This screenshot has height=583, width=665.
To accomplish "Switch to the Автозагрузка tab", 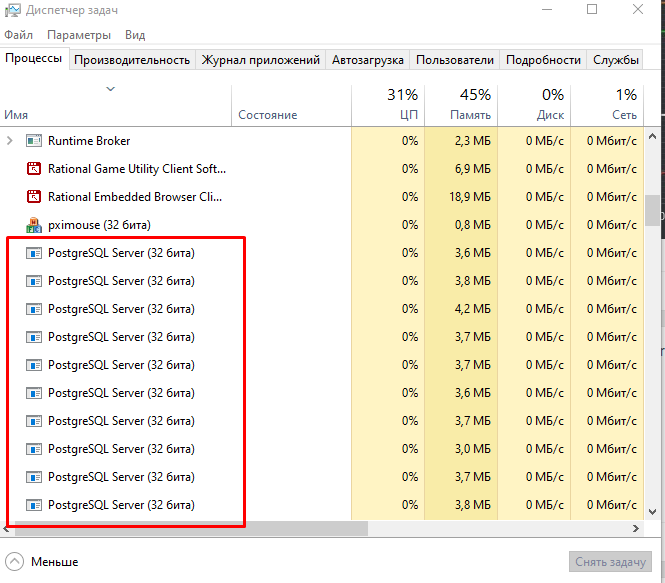I will point(368,60).
